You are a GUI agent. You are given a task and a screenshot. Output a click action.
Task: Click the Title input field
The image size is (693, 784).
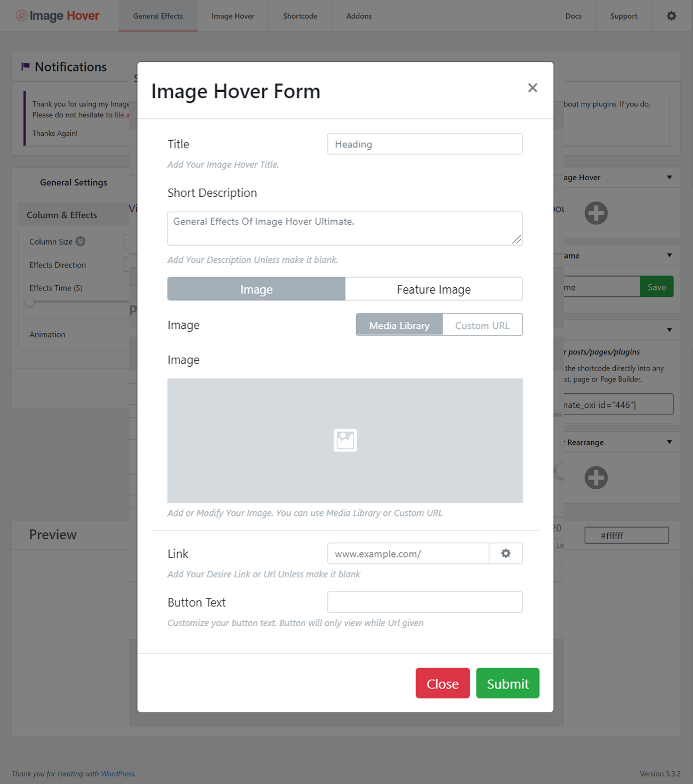[425, 144]
